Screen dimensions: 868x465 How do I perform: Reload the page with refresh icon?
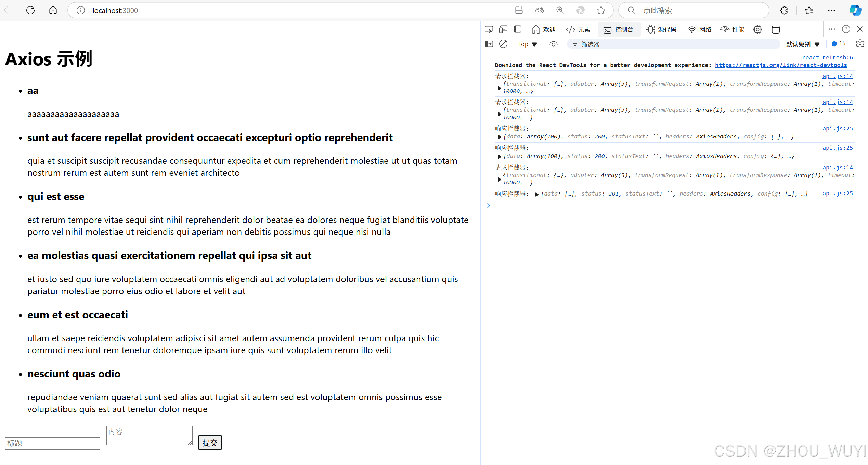point(30,10)
